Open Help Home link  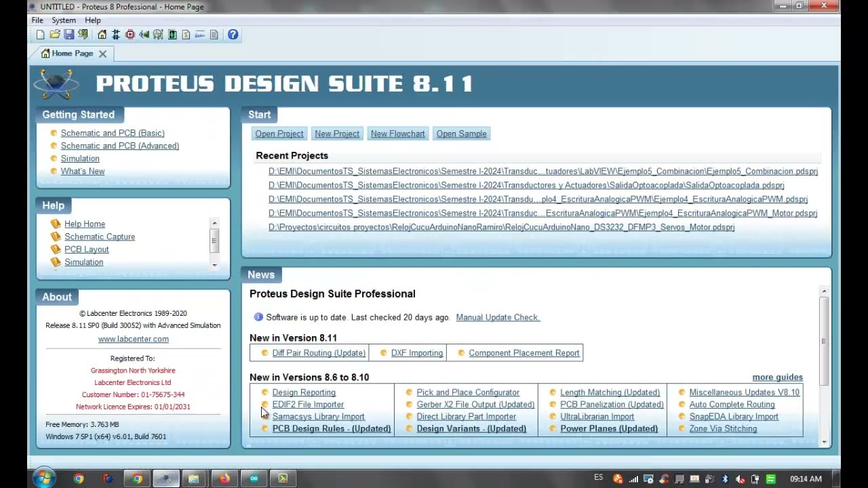tap(85, 224)
